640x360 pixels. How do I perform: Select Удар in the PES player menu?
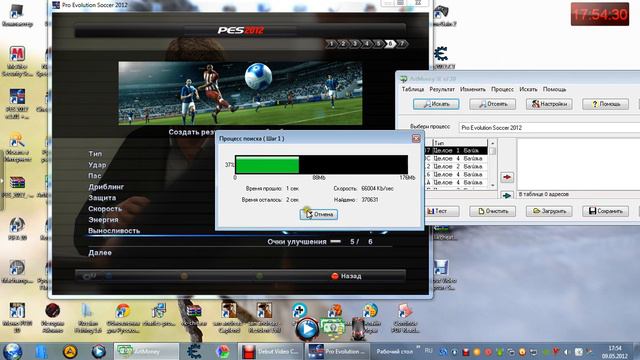pos(97,165)
